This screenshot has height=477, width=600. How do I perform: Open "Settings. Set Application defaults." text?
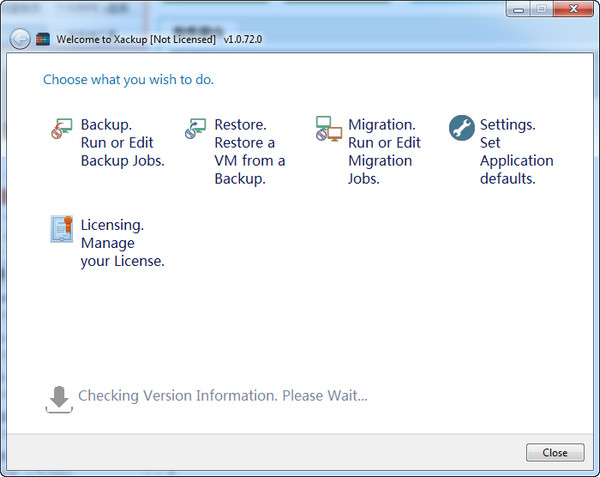(516, 151)
